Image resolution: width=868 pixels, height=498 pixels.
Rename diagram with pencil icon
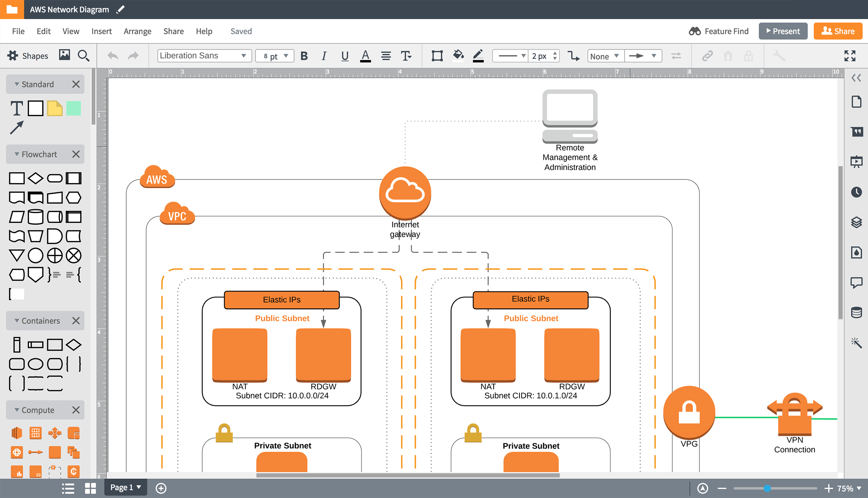(121, 9)
